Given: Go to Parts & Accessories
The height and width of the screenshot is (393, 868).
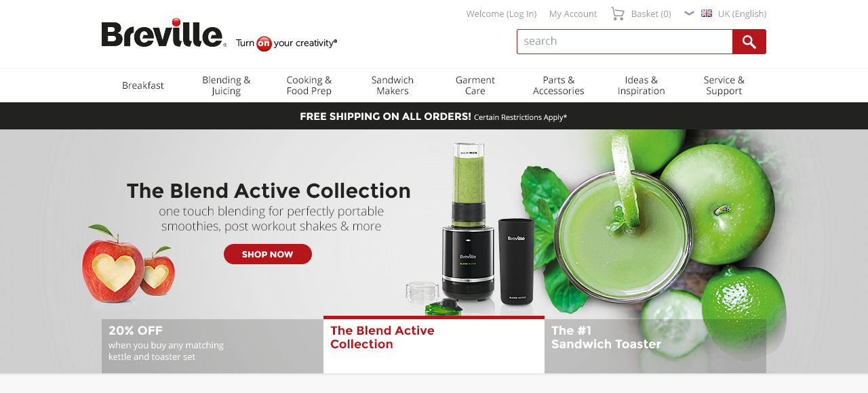Looking at the screenshot, I should pos(559,85).
